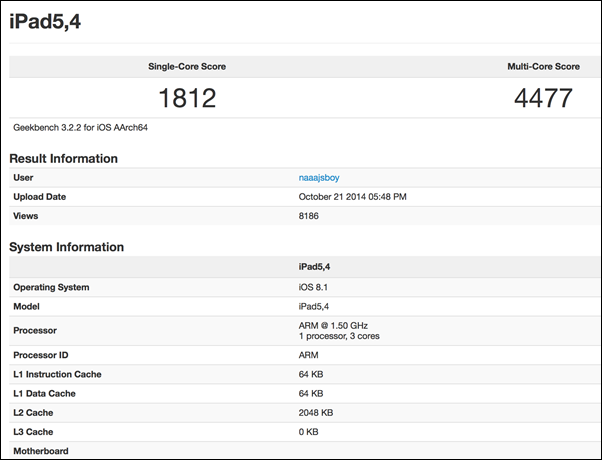This screenshot has height=460, width=602.
Task: Select the 1 processor, 3 cores text
Action: pos(339,336)
